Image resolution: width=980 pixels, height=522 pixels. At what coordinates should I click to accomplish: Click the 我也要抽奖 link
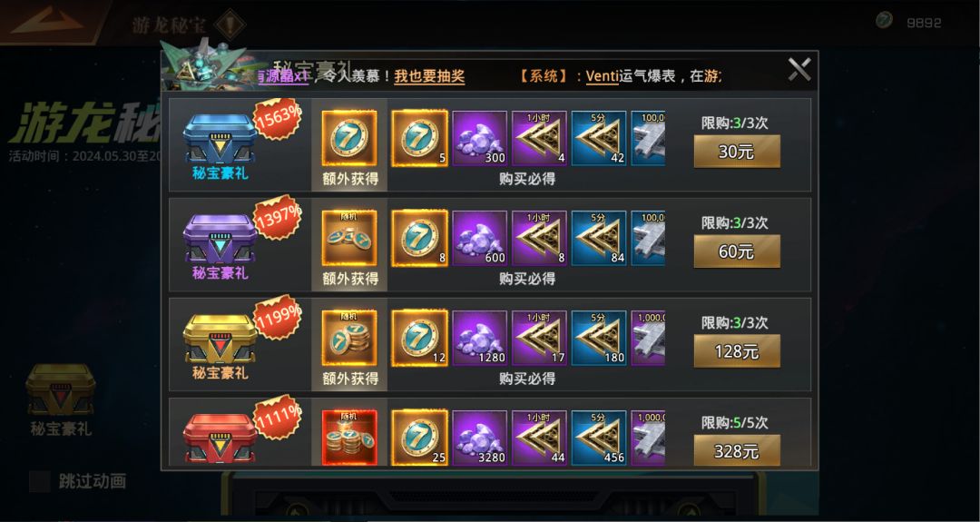[429, 76]
